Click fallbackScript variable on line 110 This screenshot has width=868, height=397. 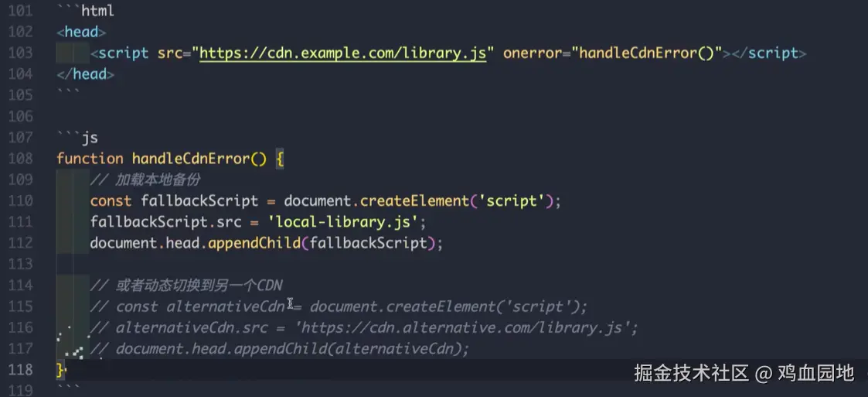tap(199, 200)
